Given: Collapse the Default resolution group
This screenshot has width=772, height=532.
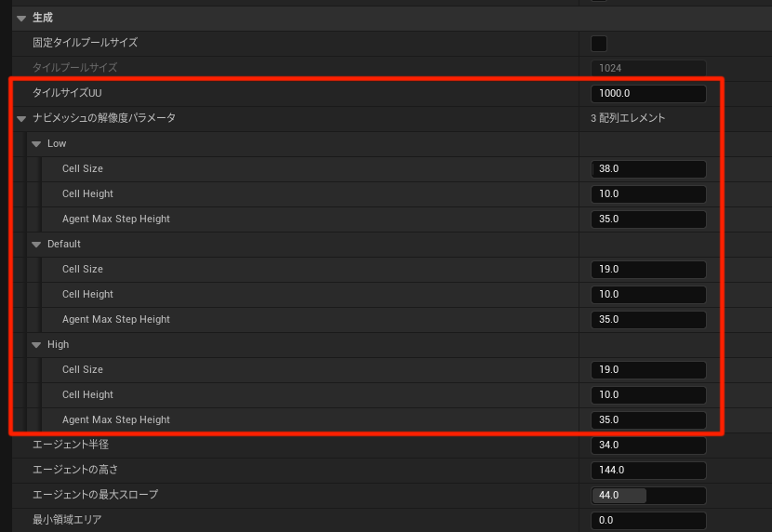Looking at the screenshot, I should click(x=36, y=244).
